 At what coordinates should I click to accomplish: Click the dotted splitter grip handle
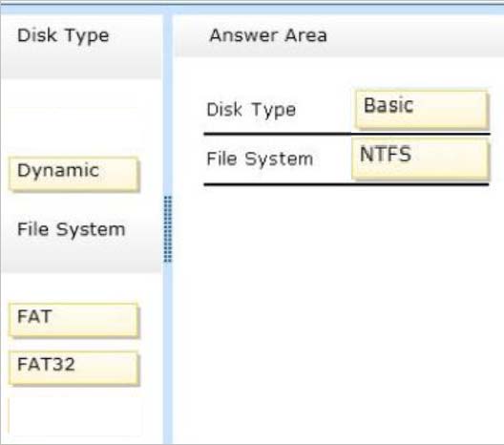coord(168,228)
